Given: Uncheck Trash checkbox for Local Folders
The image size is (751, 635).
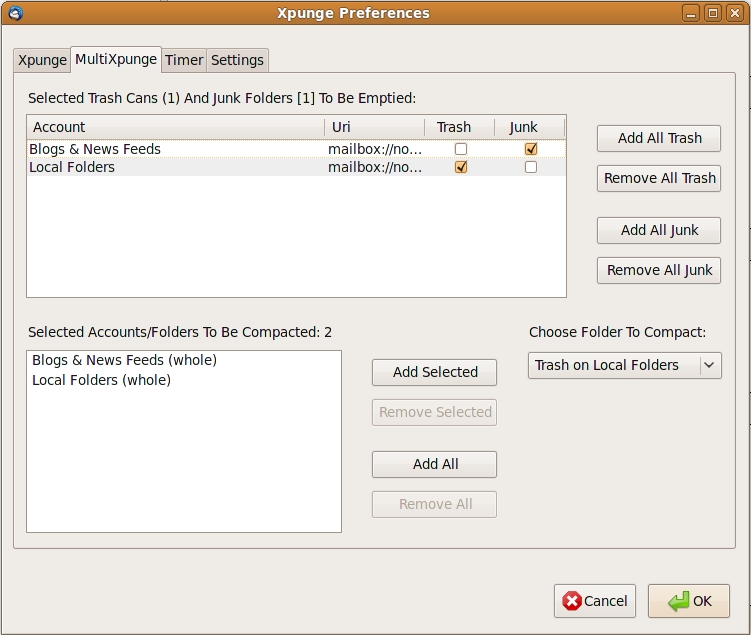Looking at the screenshot, I should [460, 167].
